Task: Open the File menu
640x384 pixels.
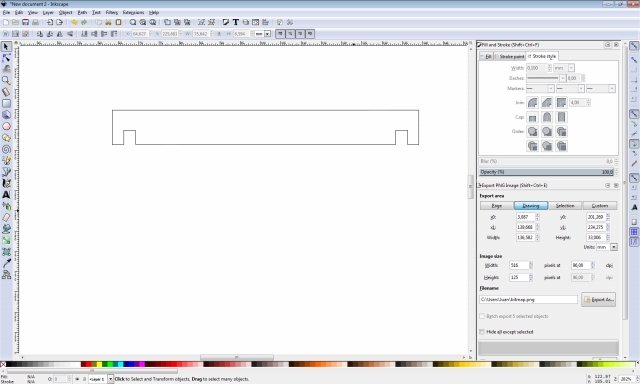Action: tap(6, 13)
